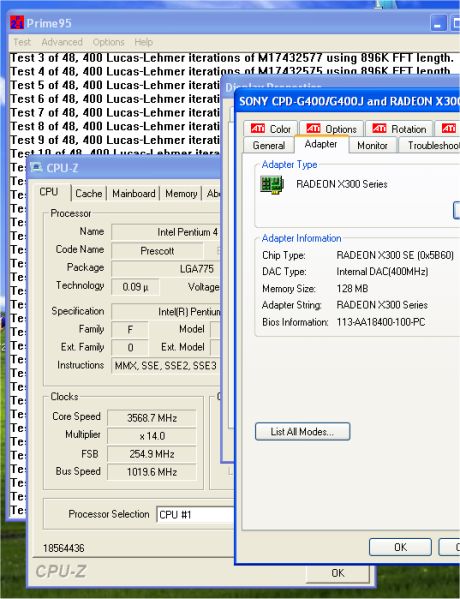Click the 18564436 number in CPU-Z

pyautogui.click(x=63, y=549)
